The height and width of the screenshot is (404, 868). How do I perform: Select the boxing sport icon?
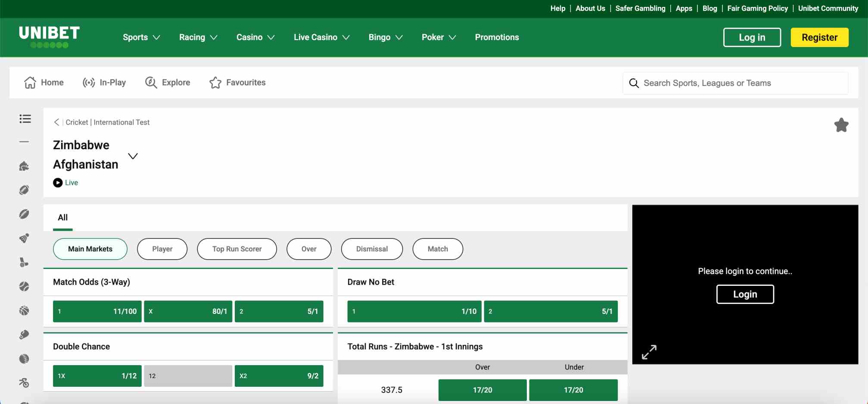click(x=25, y=334)
